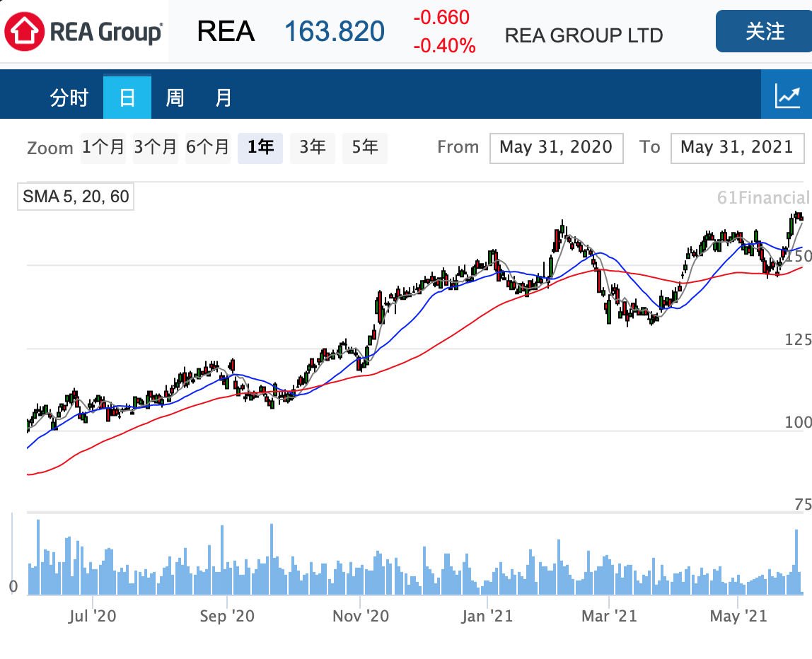The height and width of the screenshot is (659, 812).
Task: Click the May '21 axis label
Action: pos(738,616)
